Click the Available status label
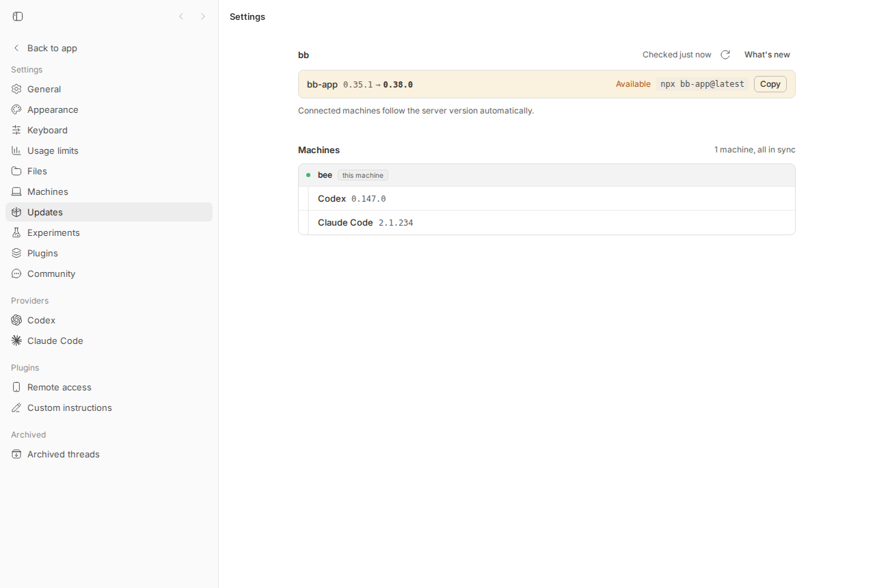Viewport: 875px width, 588px height. 633,84
